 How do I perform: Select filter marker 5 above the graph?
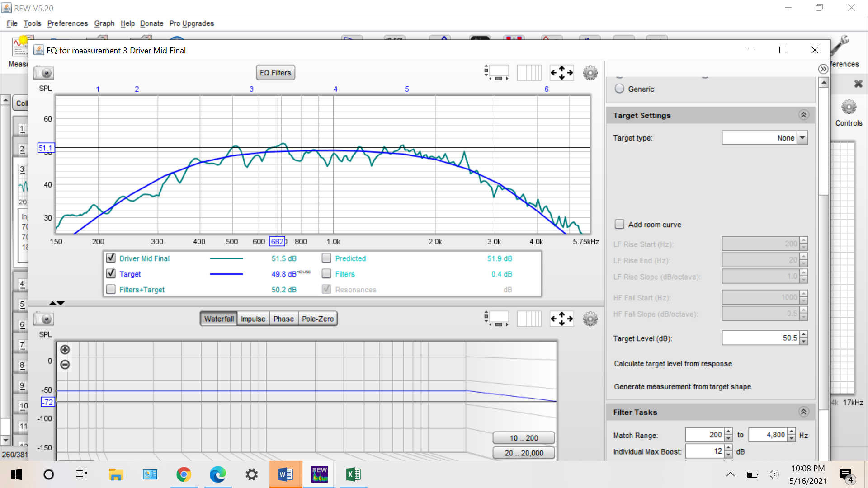(x=406, y=89)
